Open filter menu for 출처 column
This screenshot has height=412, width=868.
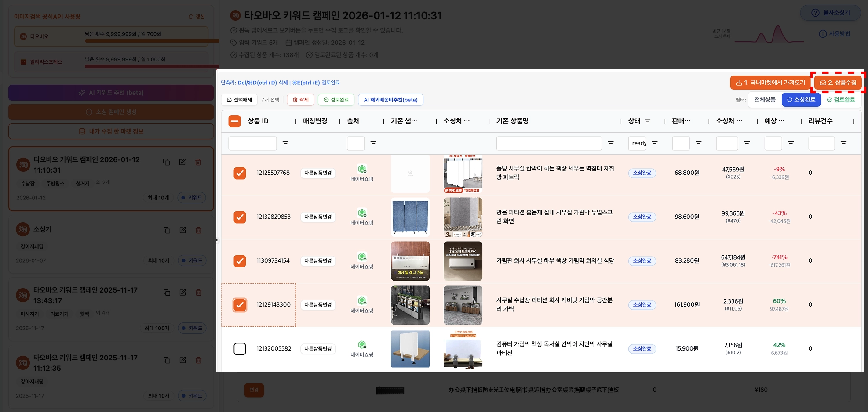373,143
